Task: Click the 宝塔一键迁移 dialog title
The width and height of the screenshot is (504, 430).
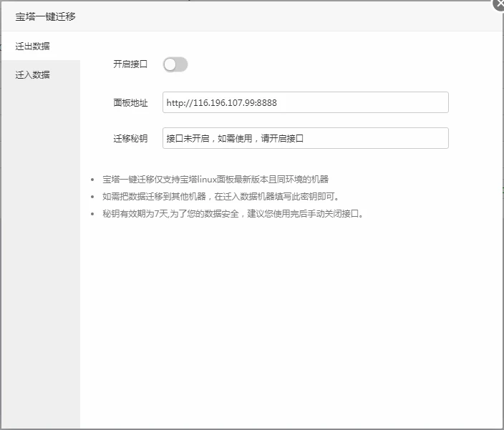Action: (45, 16)
